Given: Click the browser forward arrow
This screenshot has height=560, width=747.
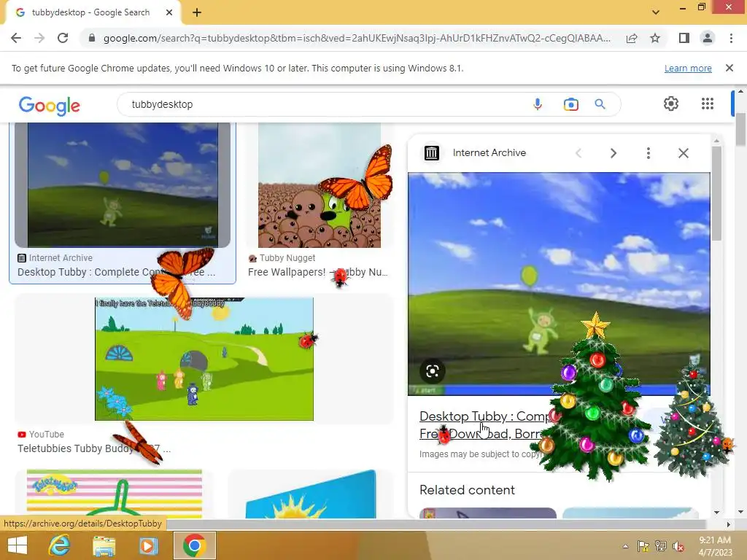Looking at the screenshot, I should [39, 38].
